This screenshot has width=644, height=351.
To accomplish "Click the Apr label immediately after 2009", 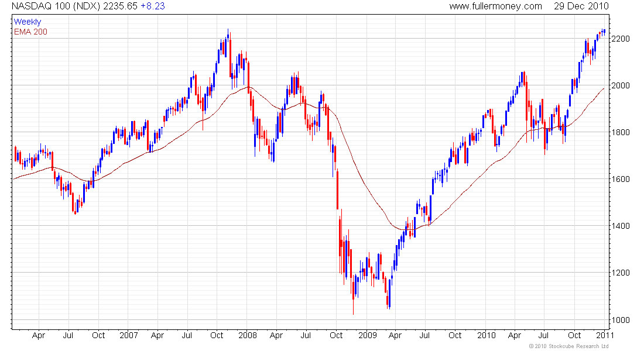I will (395, 335).
